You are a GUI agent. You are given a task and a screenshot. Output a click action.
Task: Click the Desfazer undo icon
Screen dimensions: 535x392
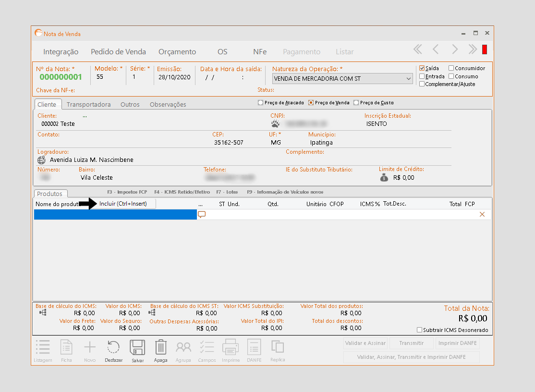pos(114,348)
